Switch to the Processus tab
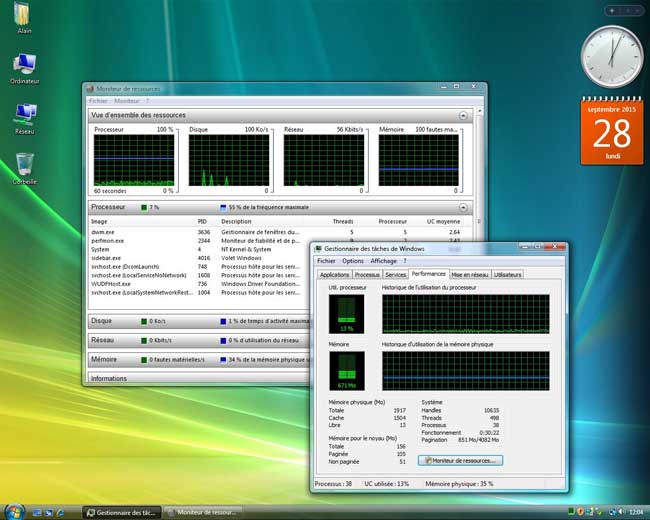 click(x=367, y=275)
